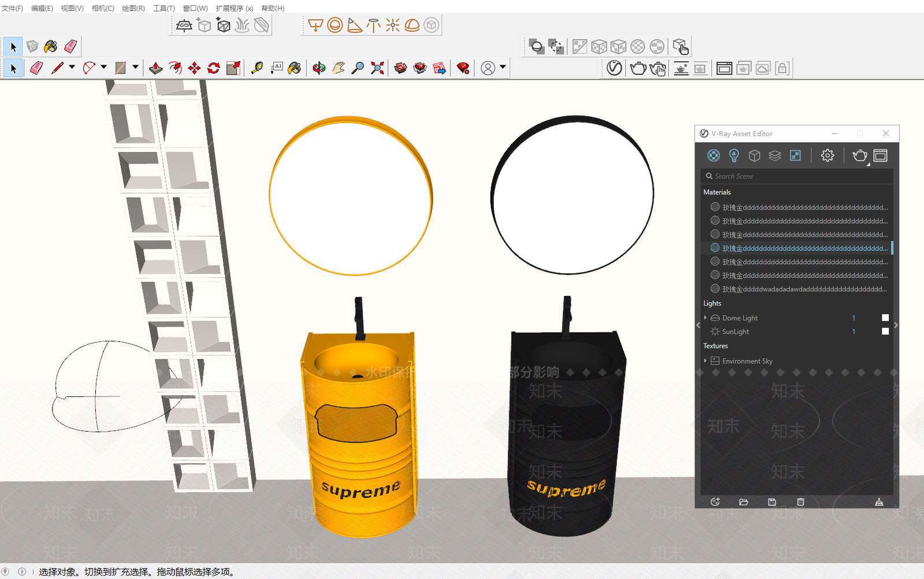Open Lights category in Asset Editor
The width and height of the screenshot is (924, 579).
pyautogui.click(x=734, y=155)
